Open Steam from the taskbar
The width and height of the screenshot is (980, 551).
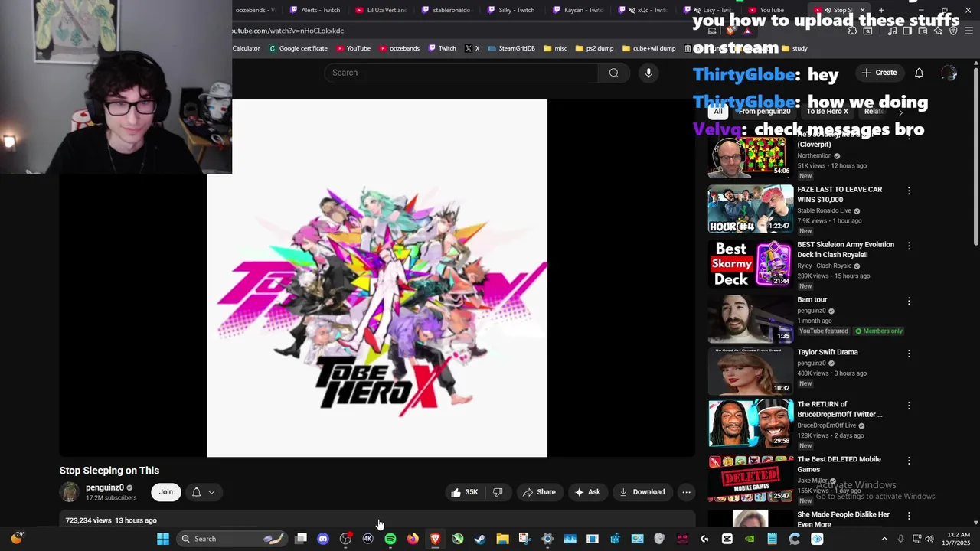pyautogui.click(x=479, y=539)
